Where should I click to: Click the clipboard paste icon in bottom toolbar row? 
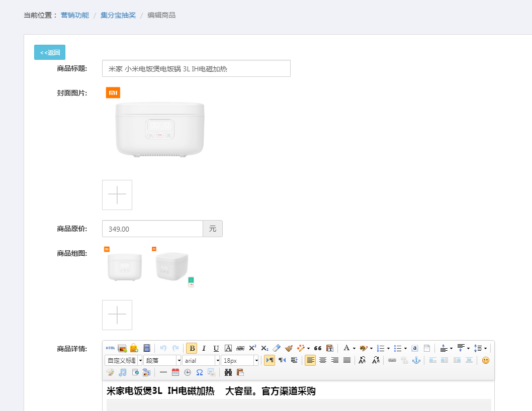[240, 372]
